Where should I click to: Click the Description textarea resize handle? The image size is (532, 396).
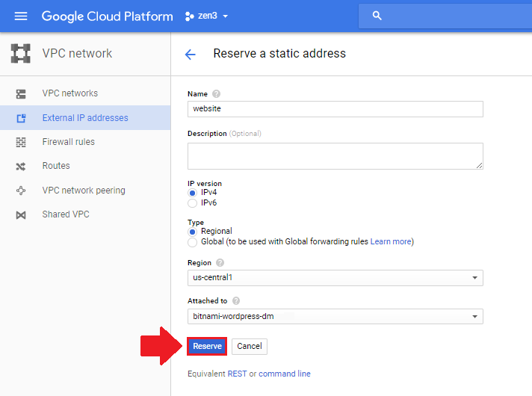(x=479, y=166)
